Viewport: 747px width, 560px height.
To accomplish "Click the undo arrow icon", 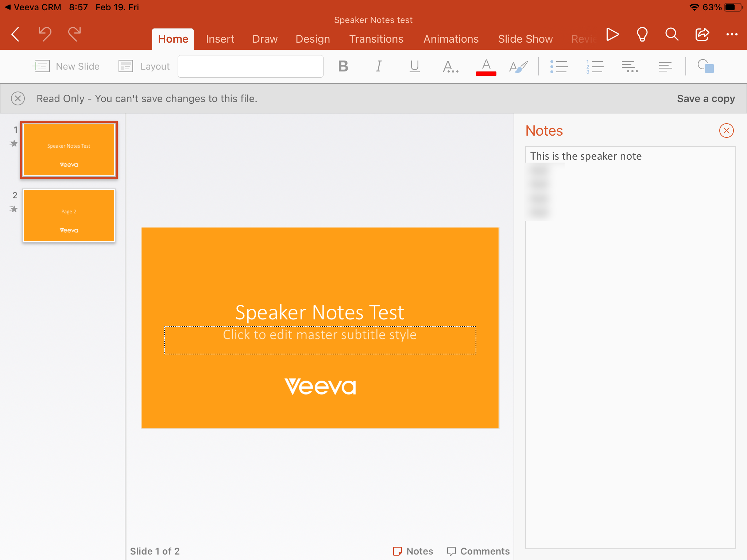I will coord(45,35).
